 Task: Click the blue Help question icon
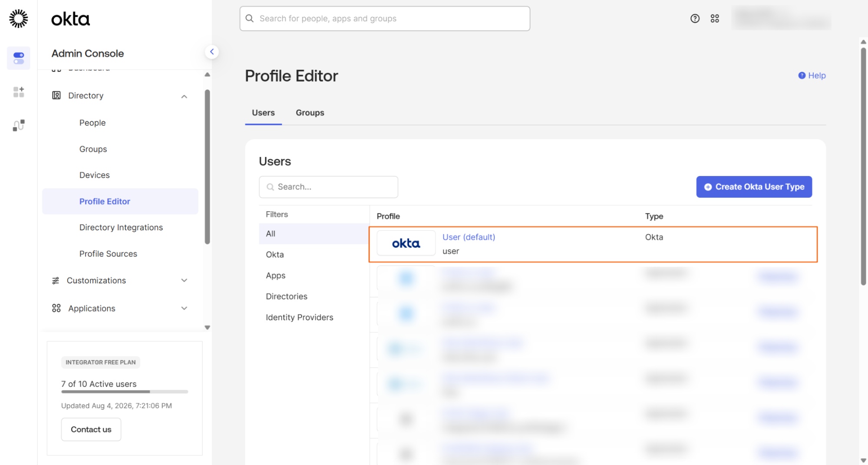[802, 76]
